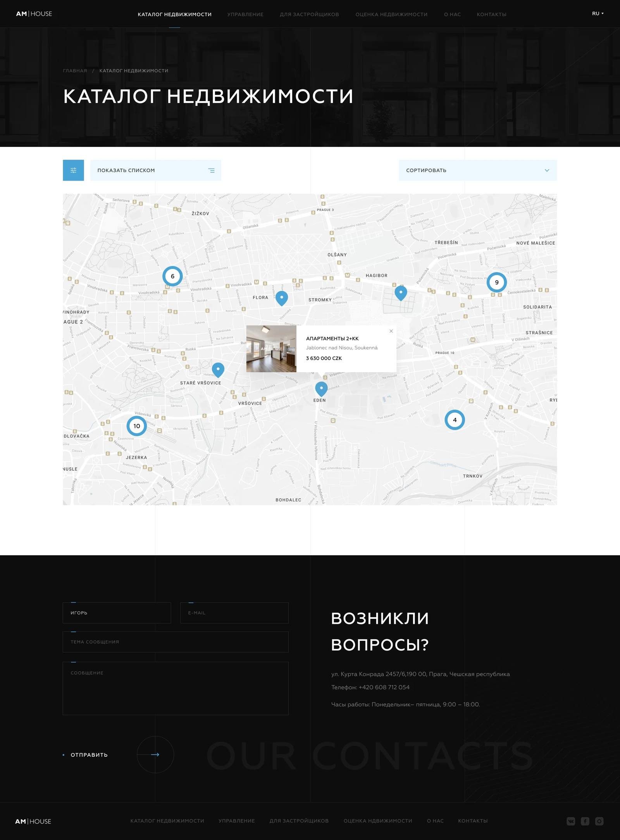Open the RU language selector
The height and width of the screenshot is (840, 620).
(x=598, y=14)
